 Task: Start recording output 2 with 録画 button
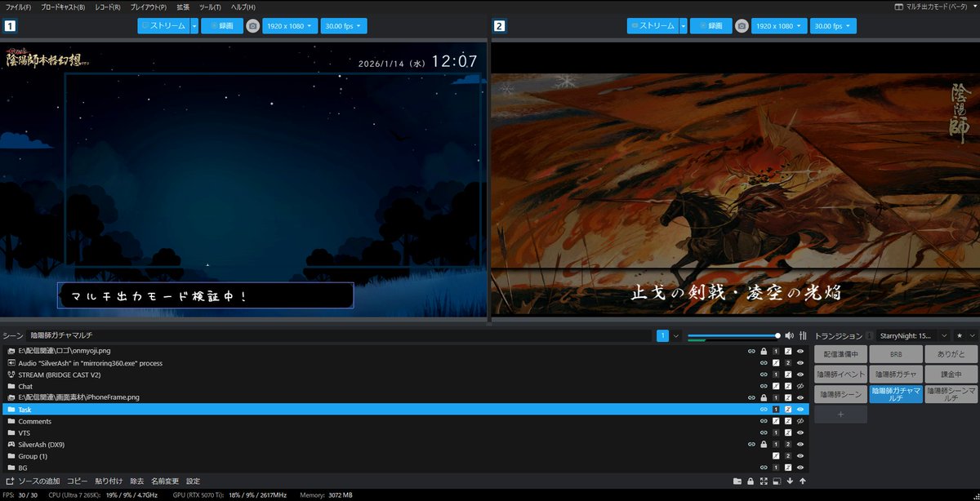pyautogui.click(x=710, y=26)
